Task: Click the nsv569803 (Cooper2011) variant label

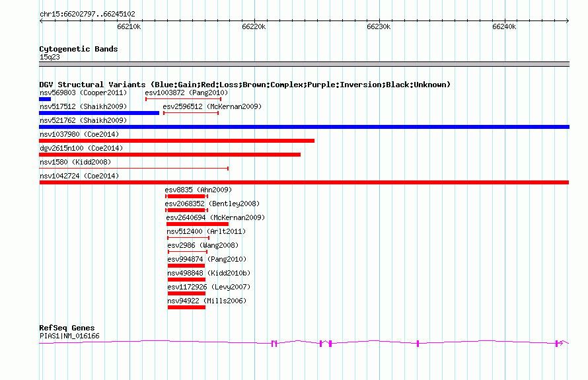Action: point(83,93)
